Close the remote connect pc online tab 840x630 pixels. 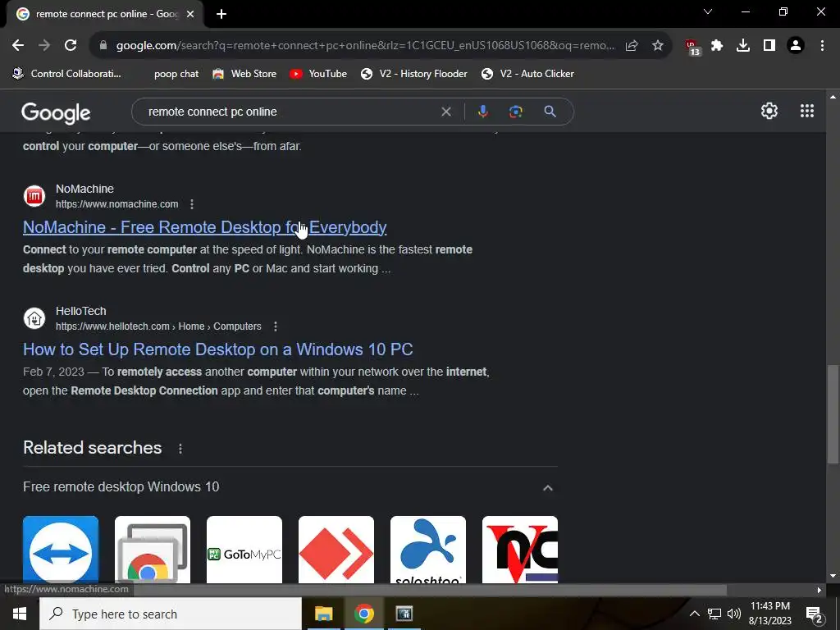coord(190,14)
